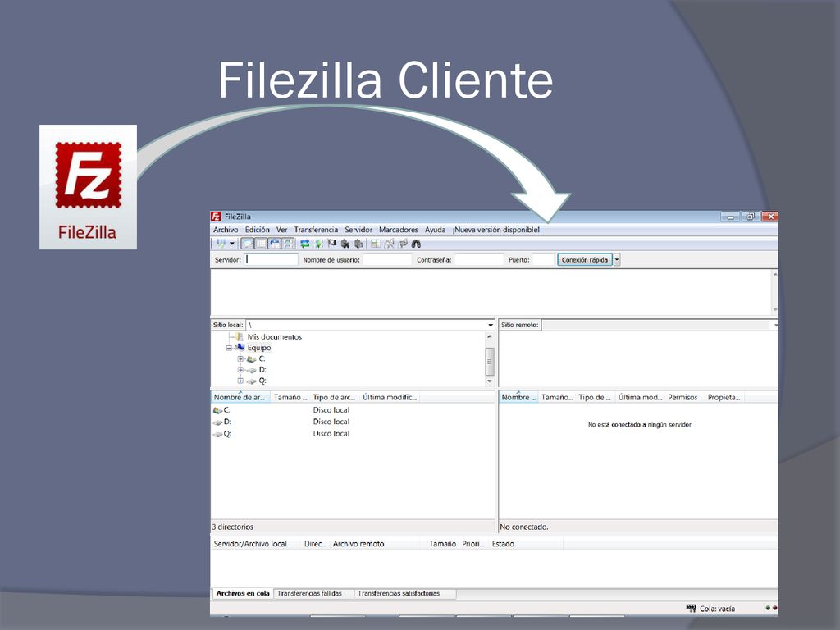Sort remote files by Nombre column
Screen dimensions: 840x630
(x=518, y=398)
